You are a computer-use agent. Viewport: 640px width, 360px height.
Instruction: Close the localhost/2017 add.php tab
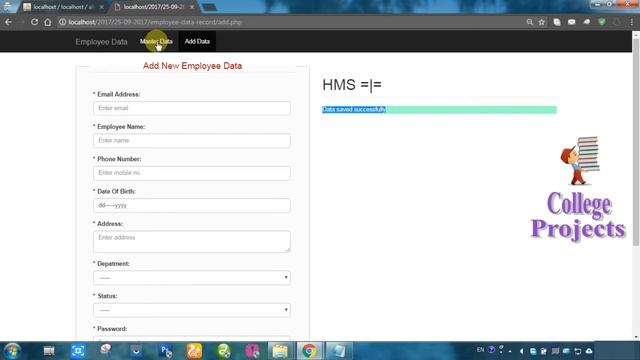coord(192,7)
